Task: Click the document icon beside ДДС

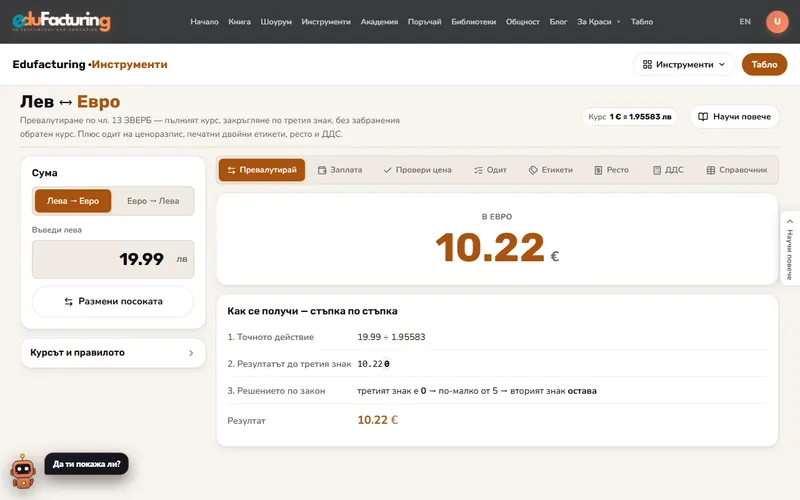Action: tap(657, 170)
